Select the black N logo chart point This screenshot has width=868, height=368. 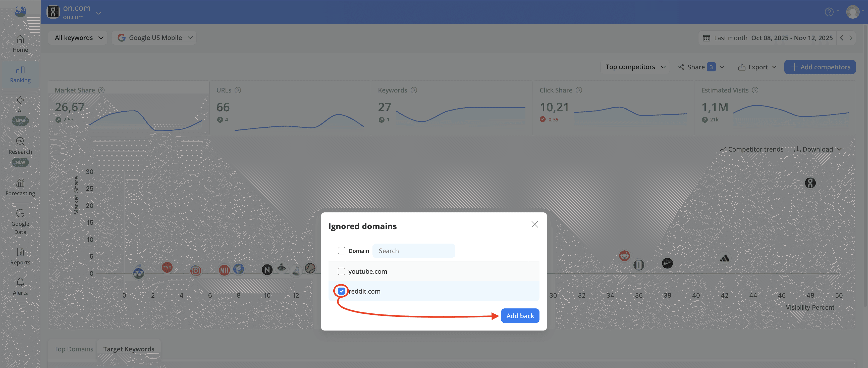tap(267, 269)
